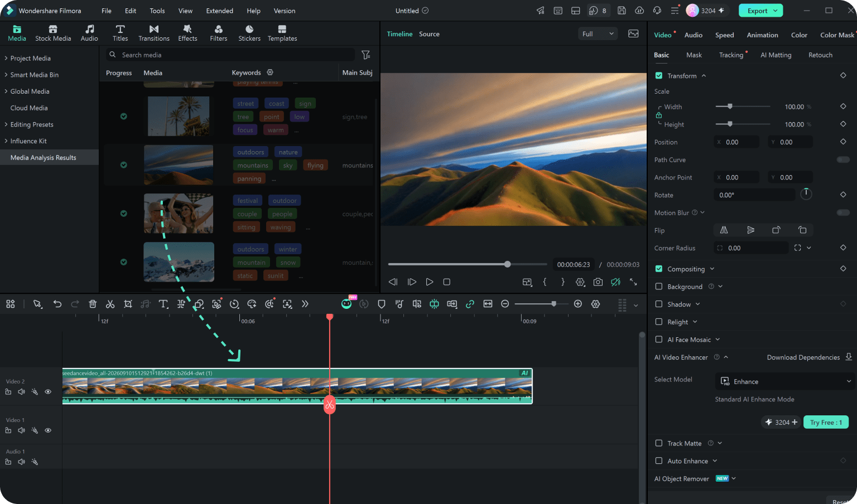This screenshot has width=857, height=504.
Task: Click the Flip Horizontal icon
Action: pos(724,230)
